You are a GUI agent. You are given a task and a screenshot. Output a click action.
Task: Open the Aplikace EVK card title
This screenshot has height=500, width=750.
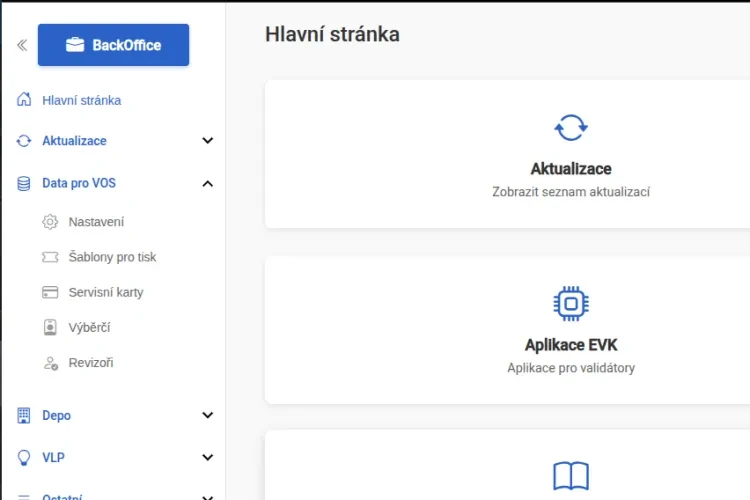[x=571, y=345]
